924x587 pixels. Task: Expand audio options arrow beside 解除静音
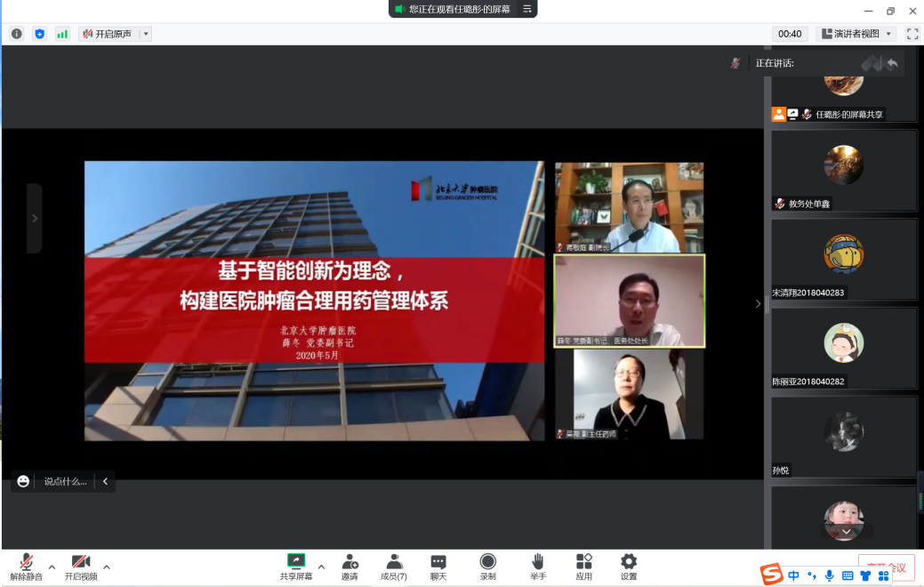pyautogui.click(x=52, y=567)
